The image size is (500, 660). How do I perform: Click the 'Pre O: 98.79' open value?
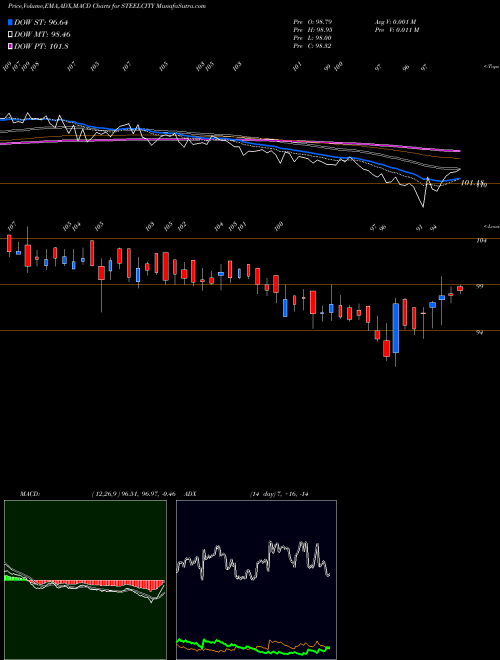pos(313,21)
